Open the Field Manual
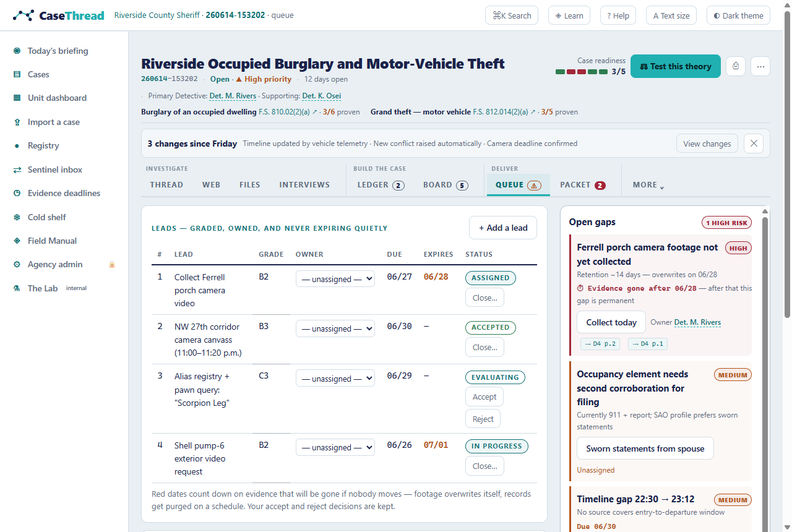The width and height of the screenshot is (792, 532). click(52, 241)
